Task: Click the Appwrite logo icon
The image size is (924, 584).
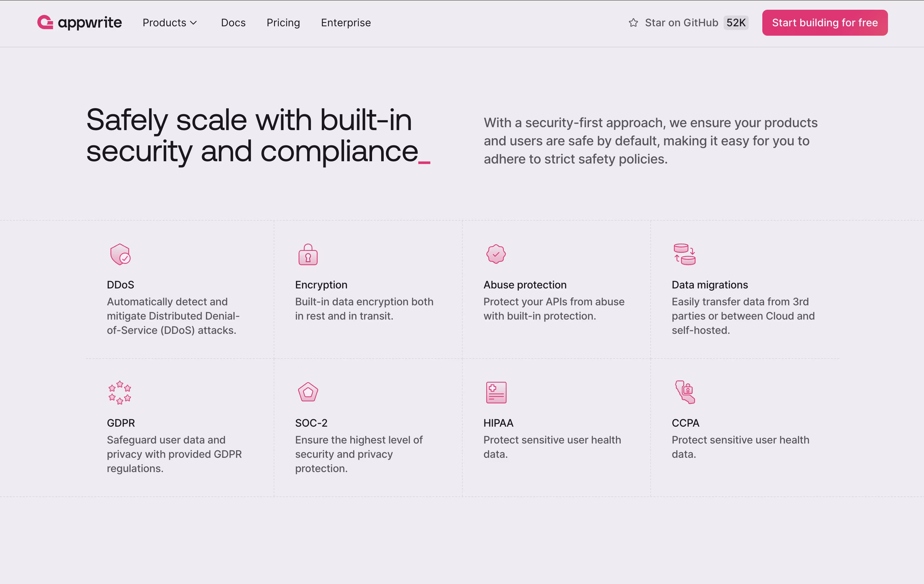Action: tap(45, 22)
